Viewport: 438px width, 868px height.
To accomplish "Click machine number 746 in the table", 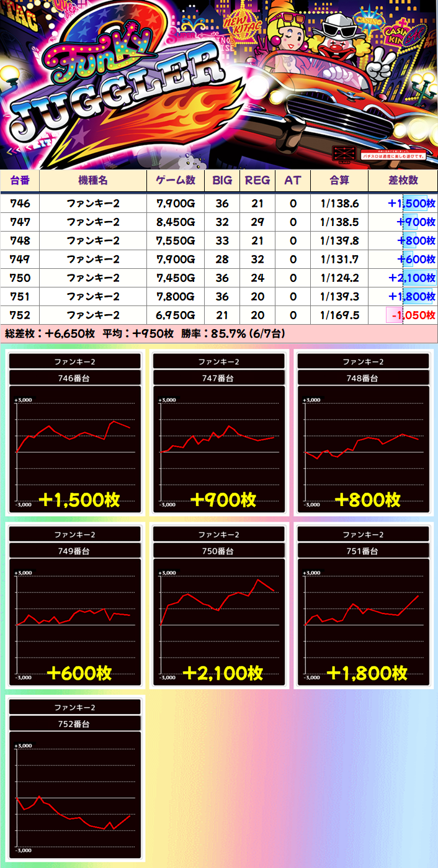I will (x=20, y=203).
